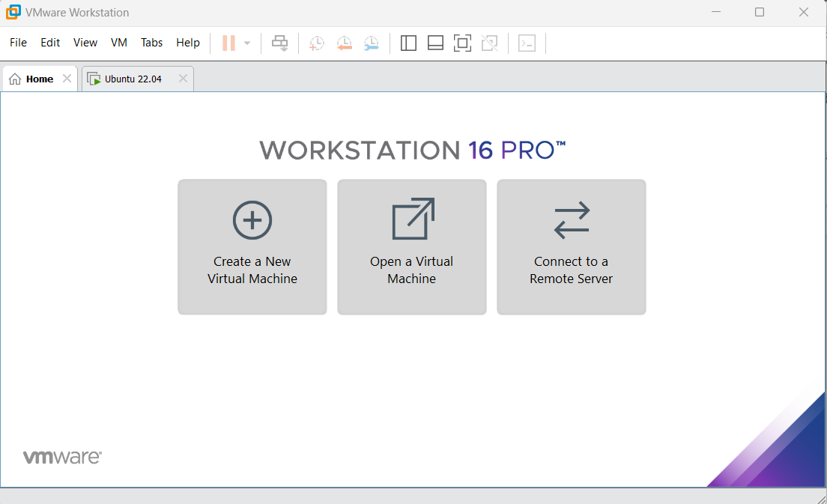Take a snapshot of the virtual machine

[x=316, y=43]
